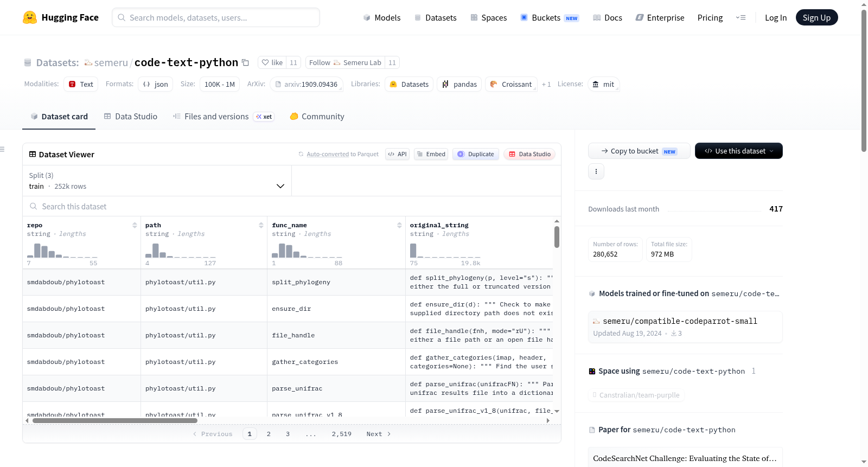This screenshot has height=467, width=868.
Task: Open Use this dataset dropdown
Action: click(x=739, y=151)
